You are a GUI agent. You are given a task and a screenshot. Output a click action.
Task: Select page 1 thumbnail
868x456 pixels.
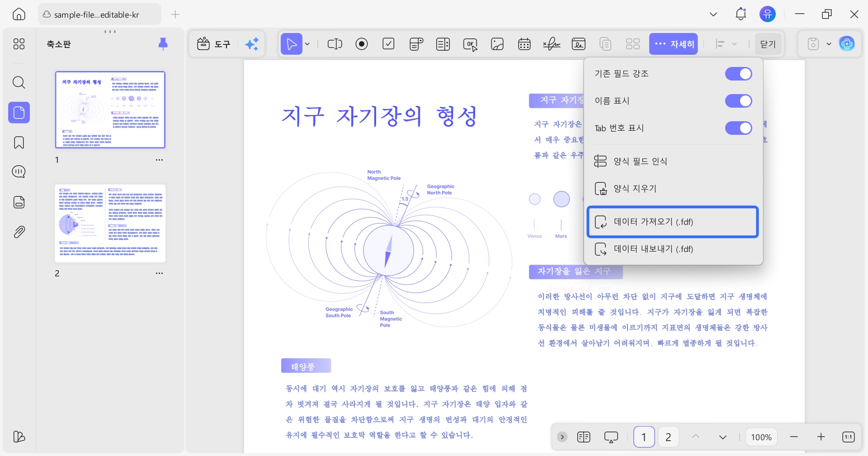[110, 110]
